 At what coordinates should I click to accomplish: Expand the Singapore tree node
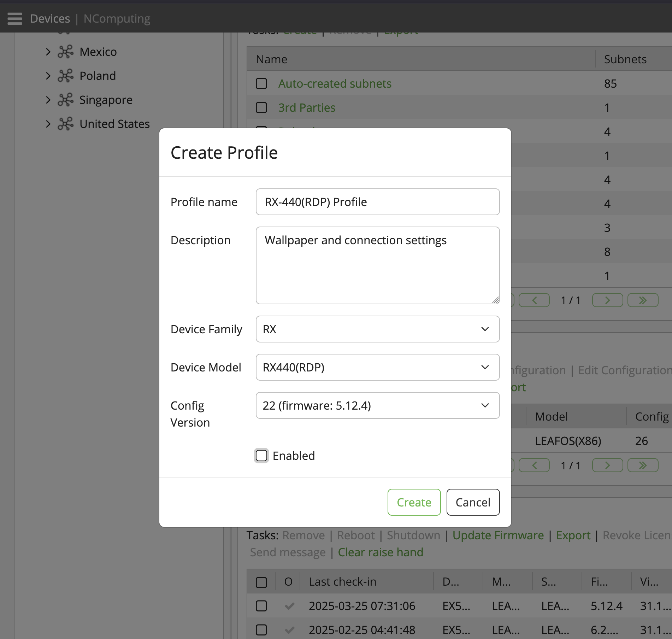[48, 100]
